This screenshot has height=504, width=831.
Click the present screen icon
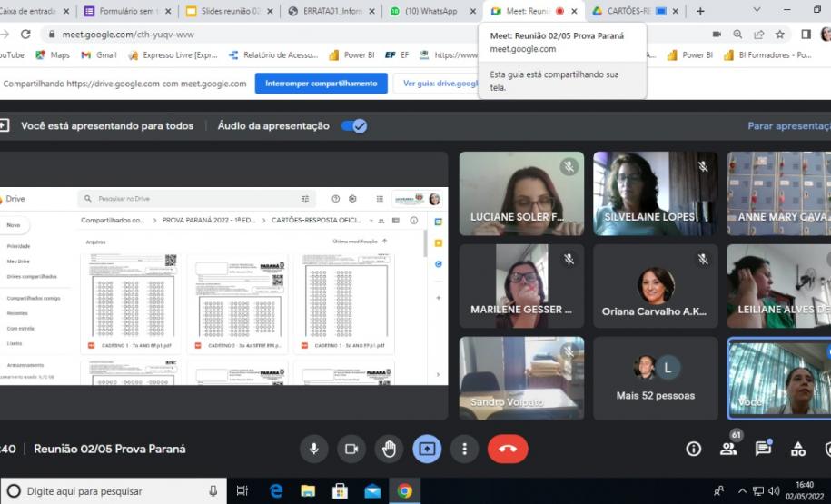coord(427,449)
